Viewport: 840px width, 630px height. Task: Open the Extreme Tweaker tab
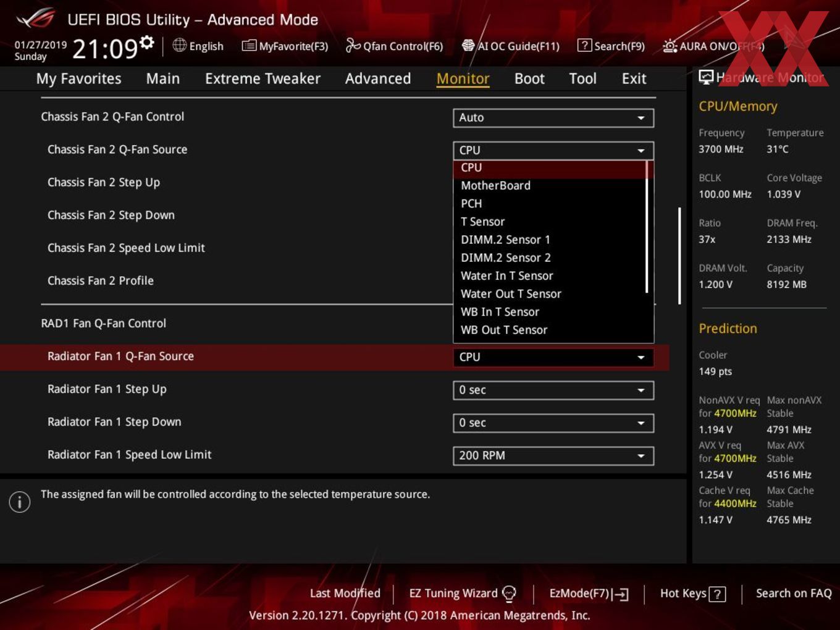click(262, 78)
